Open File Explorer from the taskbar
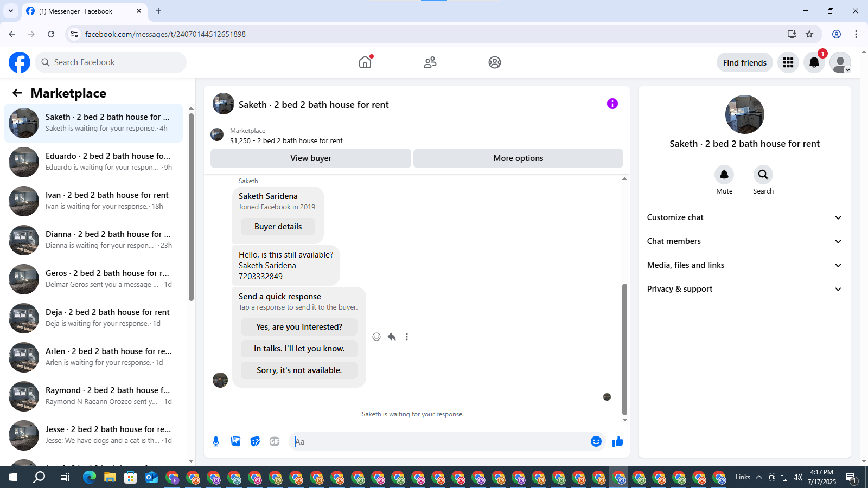The height and width of the screenshot is (488, 868). (x=110, y=477)
